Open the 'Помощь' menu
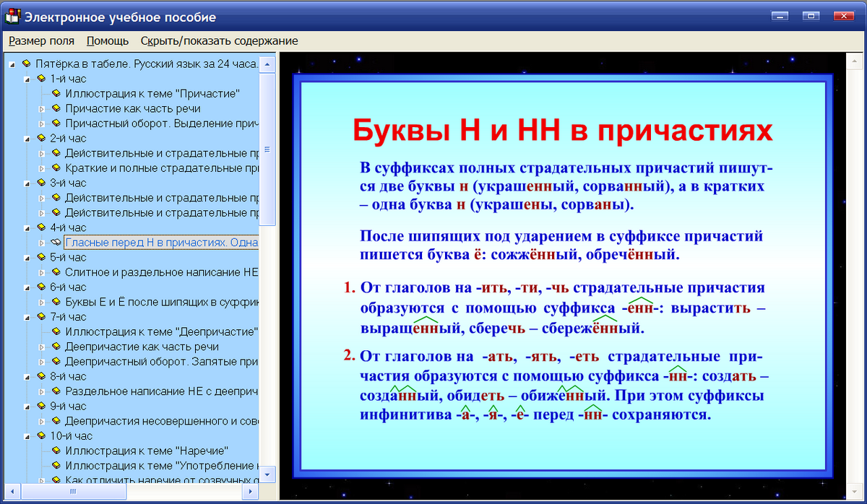The width and height of the screenshot is (867, 504). (x=107, y=41)
